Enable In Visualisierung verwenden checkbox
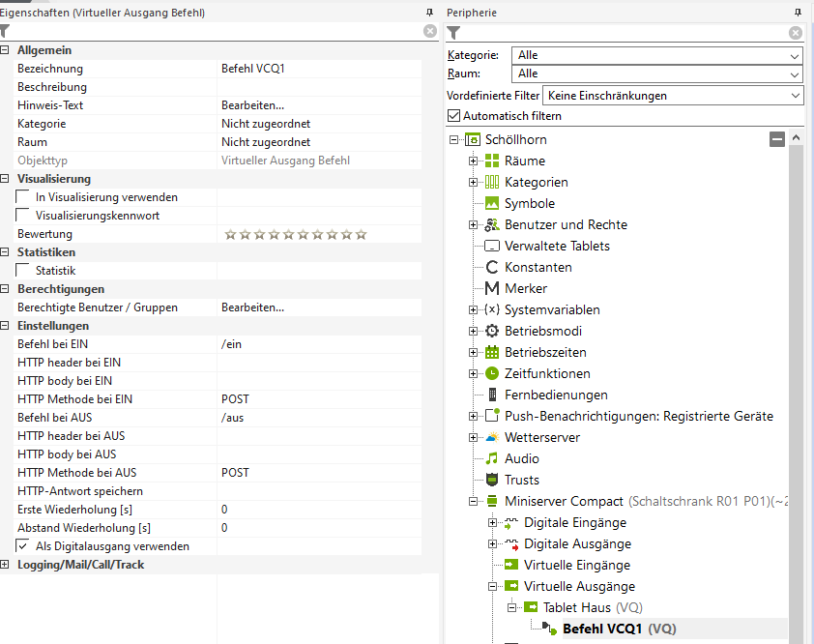The height and width of the screenshot is (644, 814). coord(23,197)
